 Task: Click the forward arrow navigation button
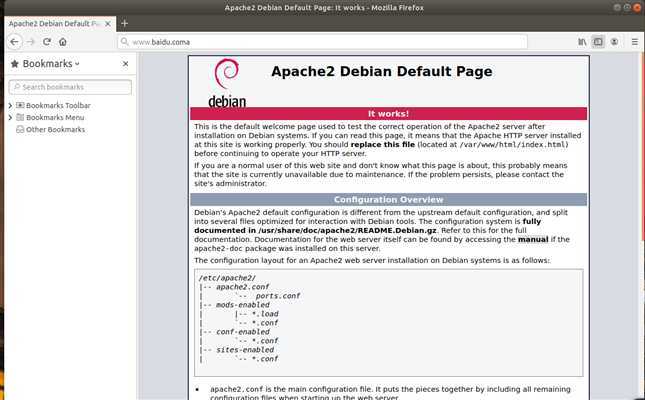(x=30, y=42)
